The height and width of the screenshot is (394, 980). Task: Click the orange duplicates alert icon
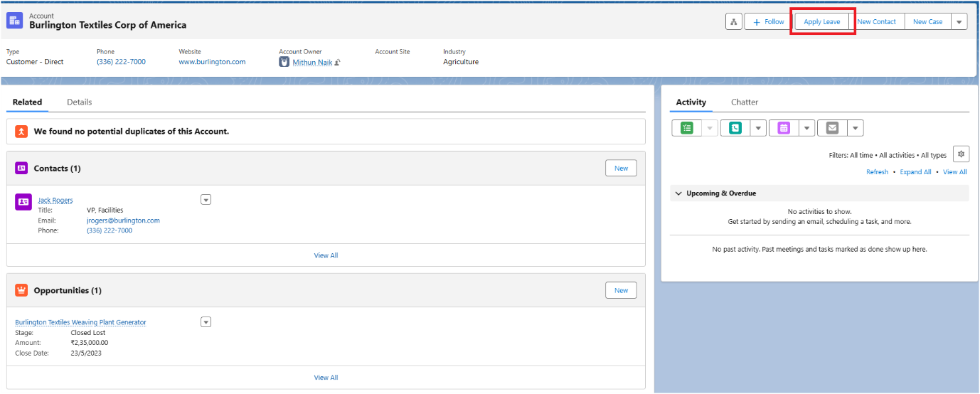point(21,132)
